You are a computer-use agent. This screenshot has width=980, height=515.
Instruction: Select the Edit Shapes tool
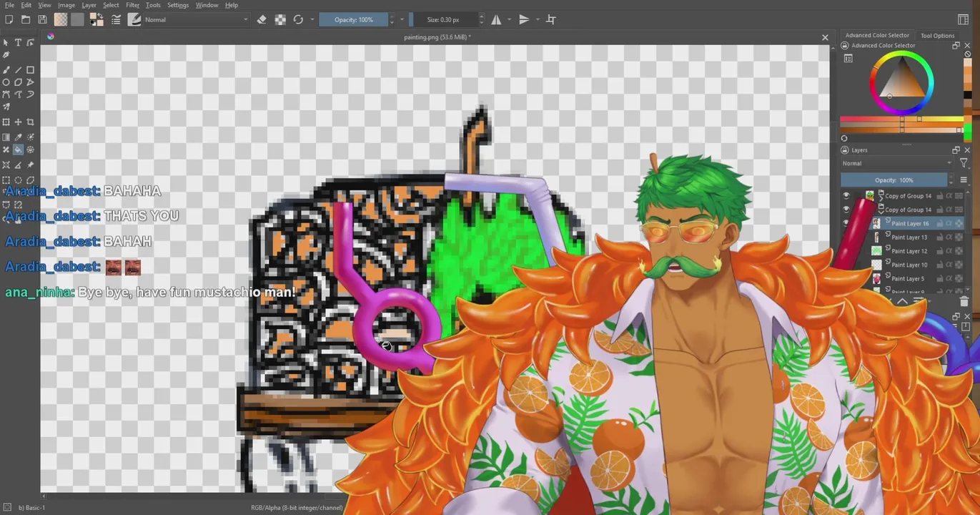(x=30, y=43)
